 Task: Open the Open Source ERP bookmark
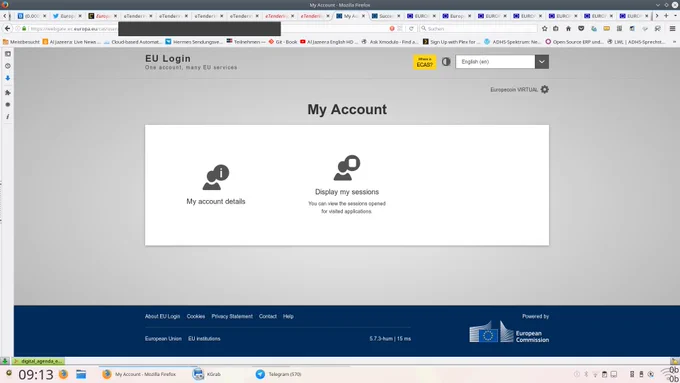[574, 42]
